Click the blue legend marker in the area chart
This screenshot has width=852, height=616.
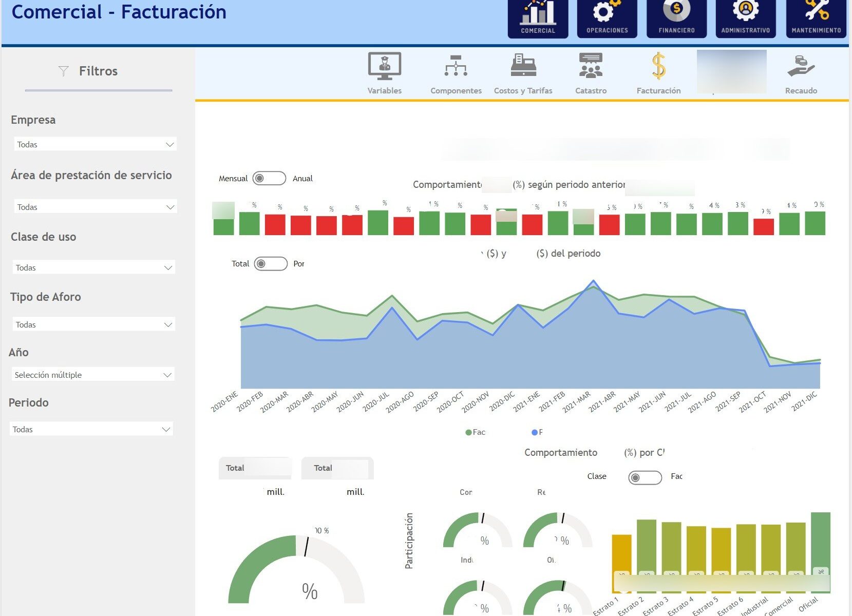pos(535,433)
